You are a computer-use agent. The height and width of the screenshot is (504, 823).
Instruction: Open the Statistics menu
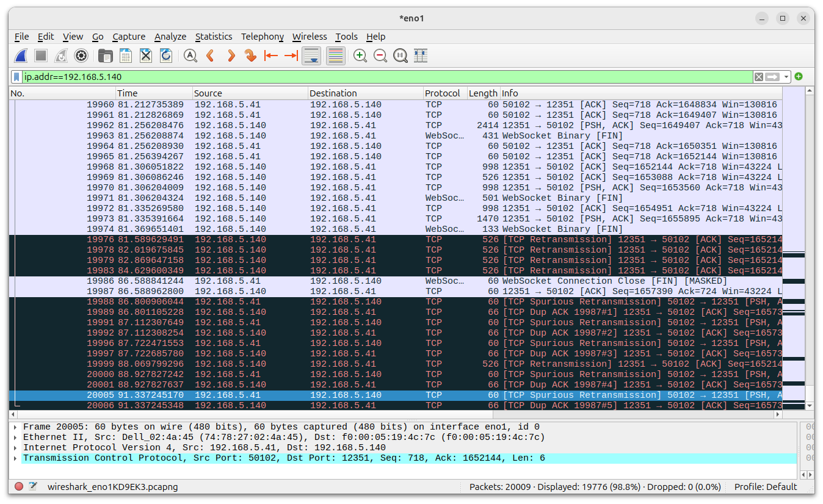214,37
